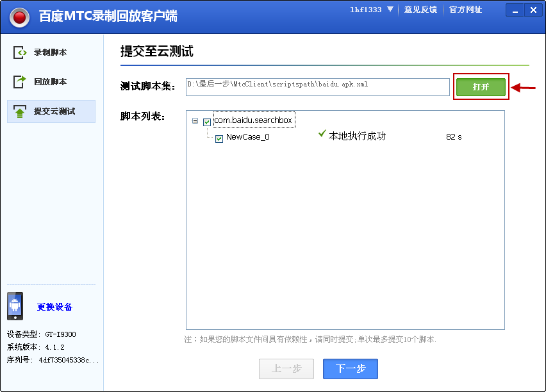
Task: Click the 回放脚本 replay icon
Action: click(20, 82)
